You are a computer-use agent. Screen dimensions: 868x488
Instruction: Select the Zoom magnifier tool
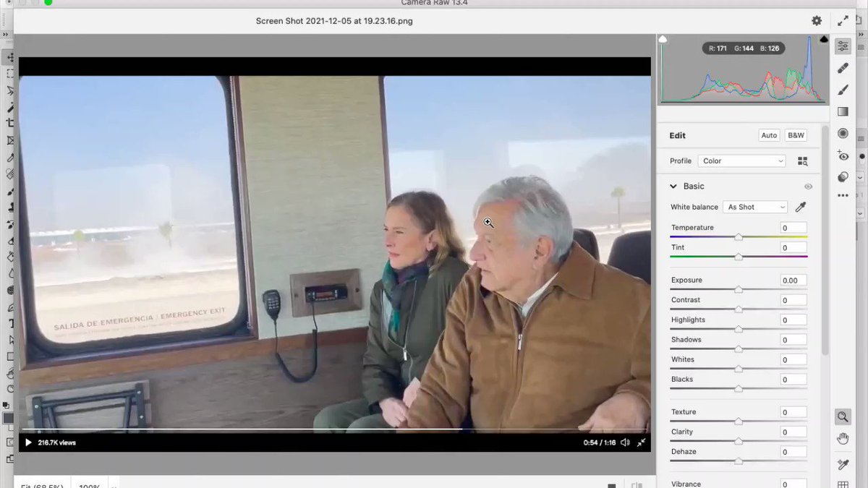(843, 417)
